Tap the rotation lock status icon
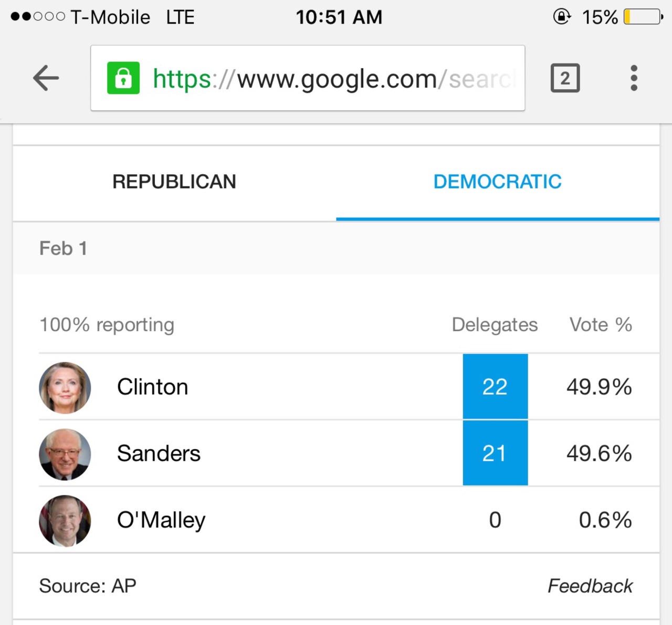 click(x=561, y=17)
